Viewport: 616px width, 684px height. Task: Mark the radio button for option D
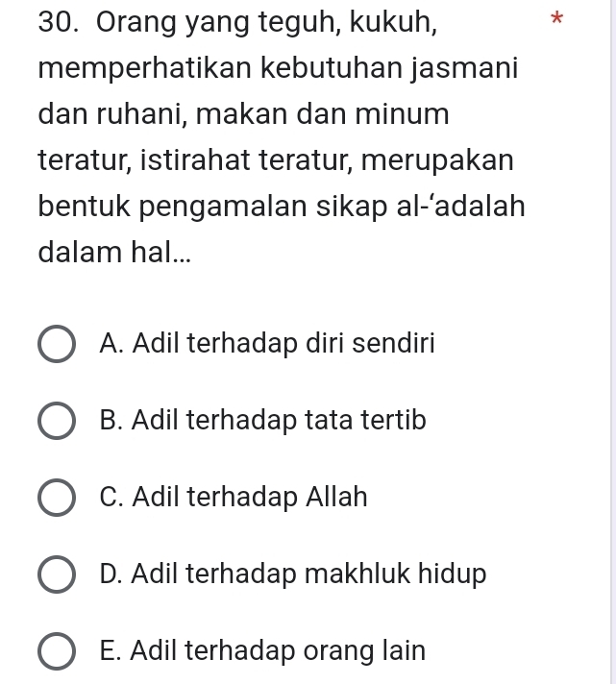(57, 575)
